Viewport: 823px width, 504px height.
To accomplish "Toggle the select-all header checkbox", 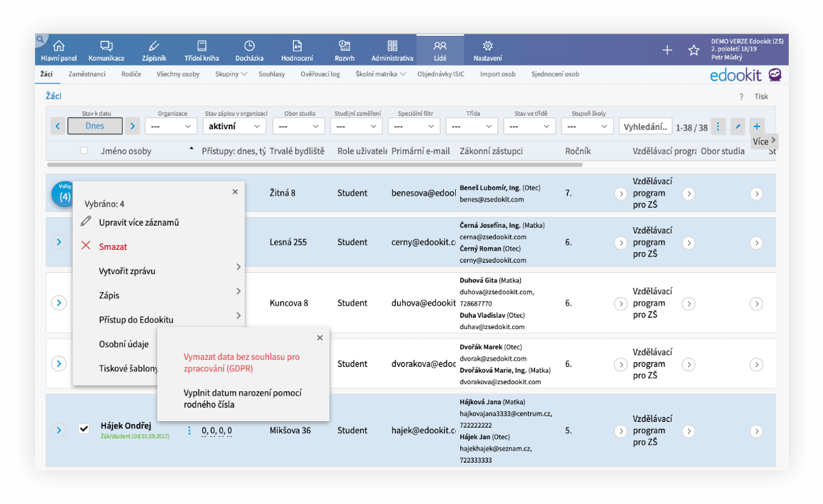I will click(84, 151).
